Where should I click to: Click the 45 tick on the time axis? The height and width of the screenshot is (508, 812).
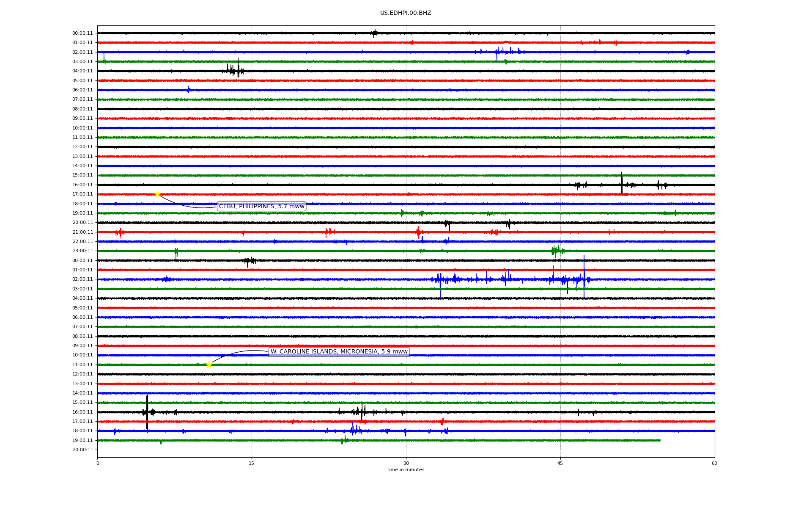pyautogui.click(x=560, y=463)
